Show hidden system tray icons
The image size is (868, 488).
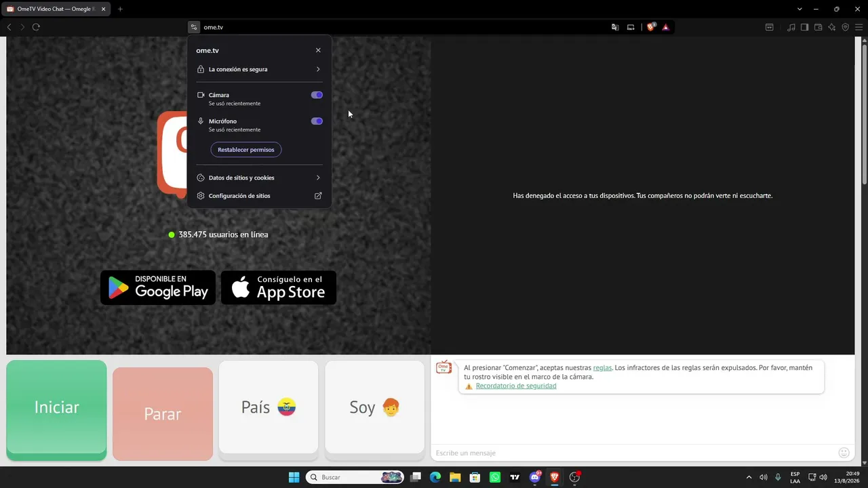point(749,477)
